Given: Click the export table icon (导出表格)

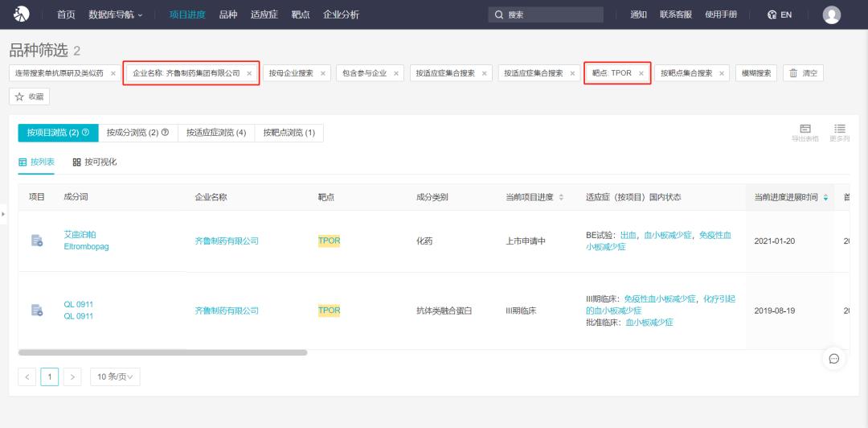Looking at the screenshot, I should (x=805, y=130).
